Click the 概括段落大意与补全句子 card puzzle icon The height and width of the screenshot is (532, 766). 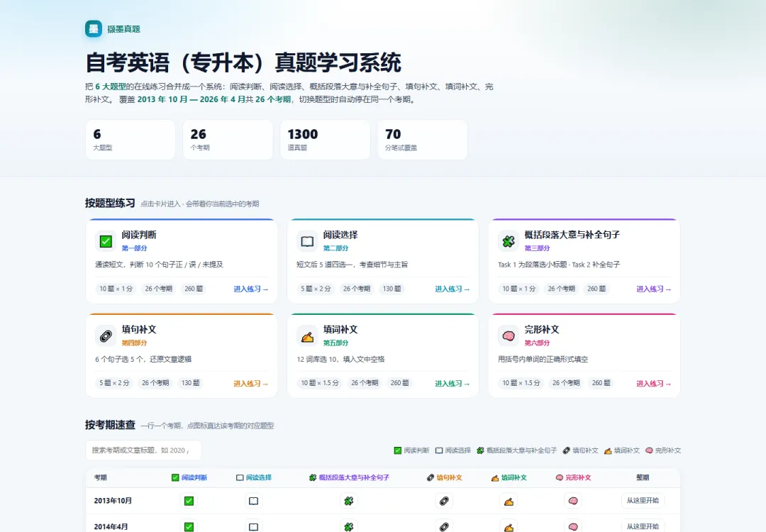coord(509,241)
